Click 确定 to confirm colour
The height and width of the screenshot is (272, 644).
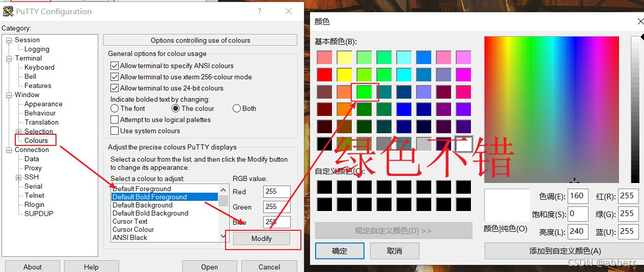pos(340,251)
